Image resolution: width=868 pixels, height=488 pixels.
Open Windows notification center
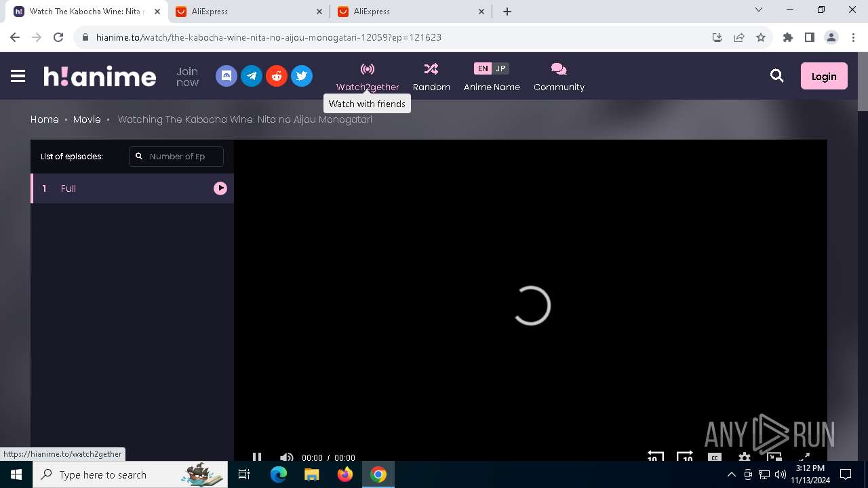846,474
